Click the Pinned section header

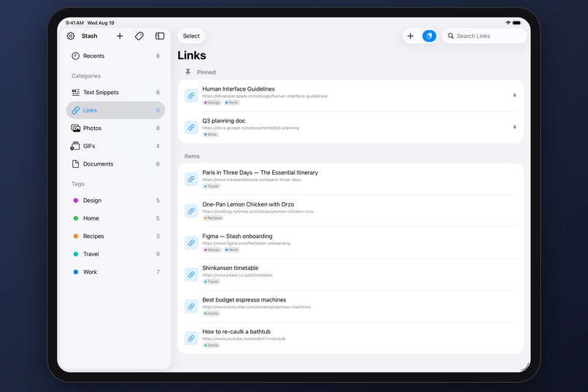click(201, 72)
